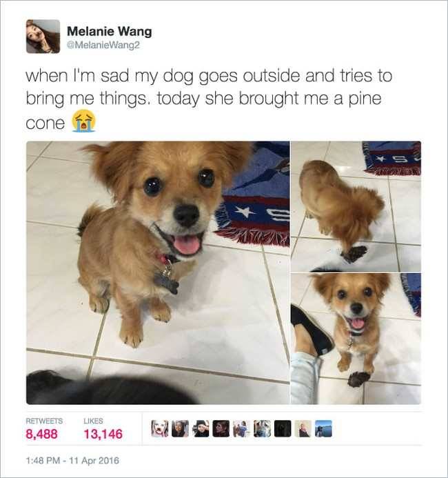Viewport: 448px width, 478px height.
Task: Click the dark seventh liker avatar
Action: point(283,428)
